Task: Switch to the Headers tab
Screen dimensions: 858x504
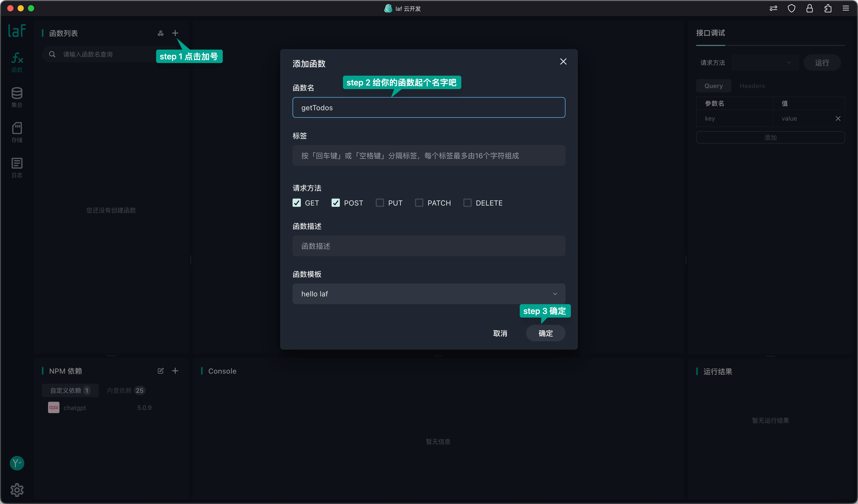Action: (x=752, y=86)
